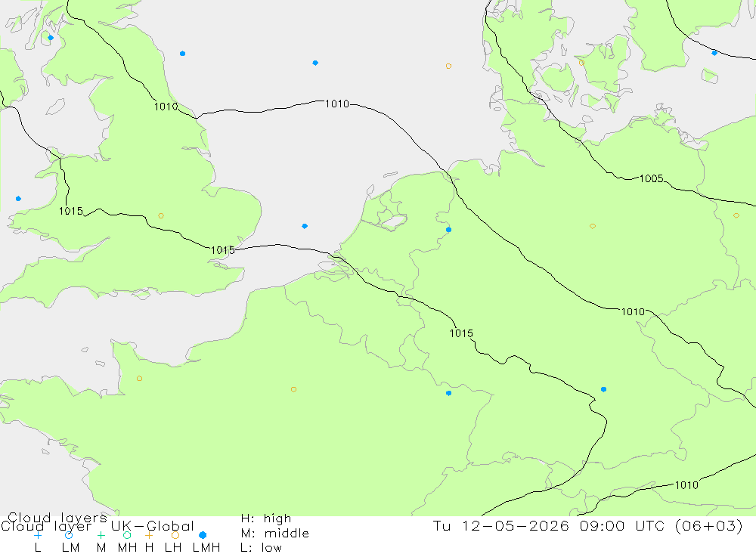
Task: Select the LH marker over north-central France
Action: (293, 389)
